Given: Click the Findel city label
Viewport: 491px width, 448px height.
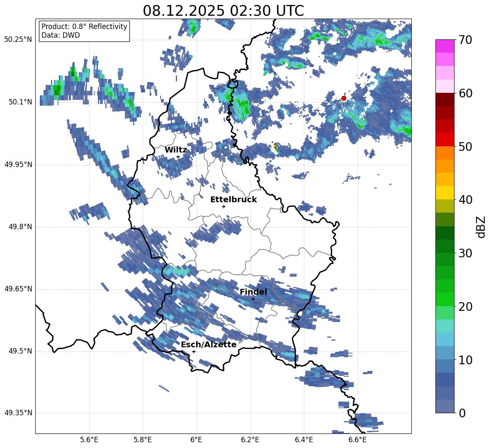Looking at the screenshot, I should 253,292.
